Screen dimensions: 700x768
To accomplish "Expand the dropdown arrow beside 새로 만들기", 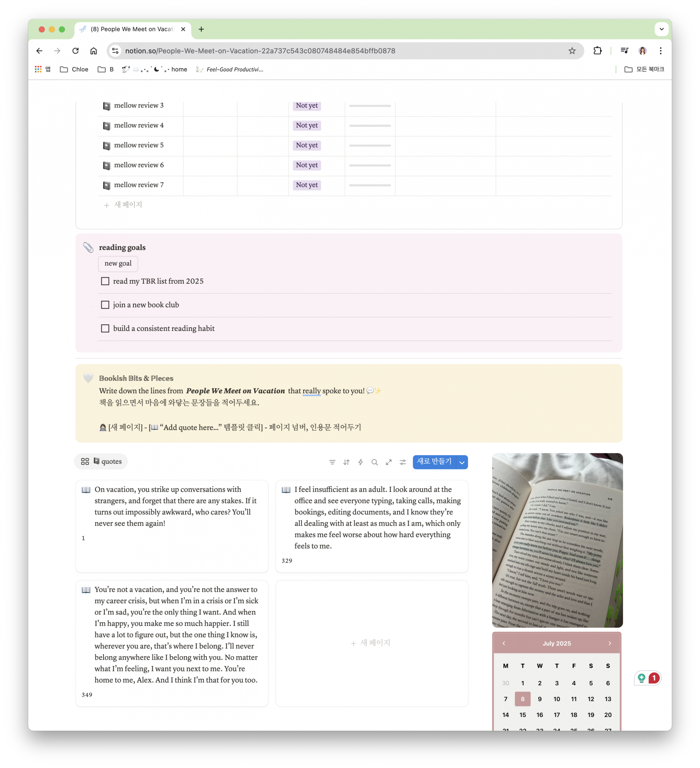I will 462,462.
